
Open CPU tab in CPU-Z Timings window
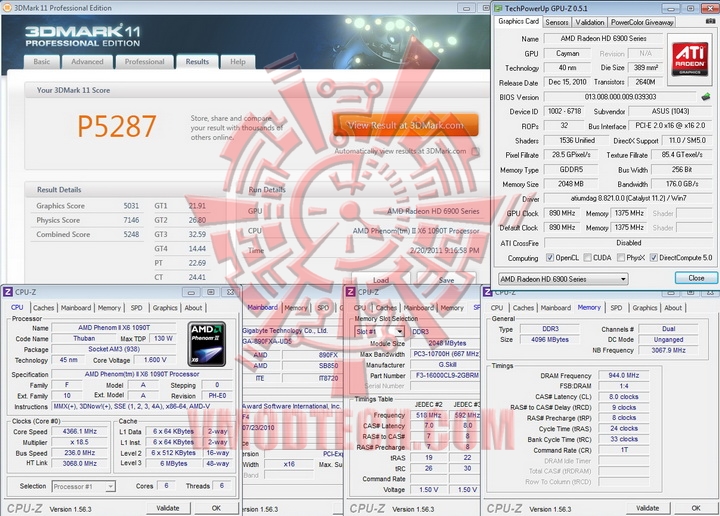497,308
